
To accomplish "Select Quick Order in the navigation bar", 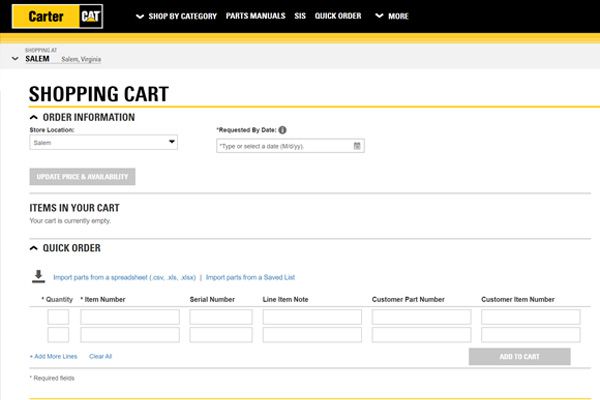I will 338,17.
